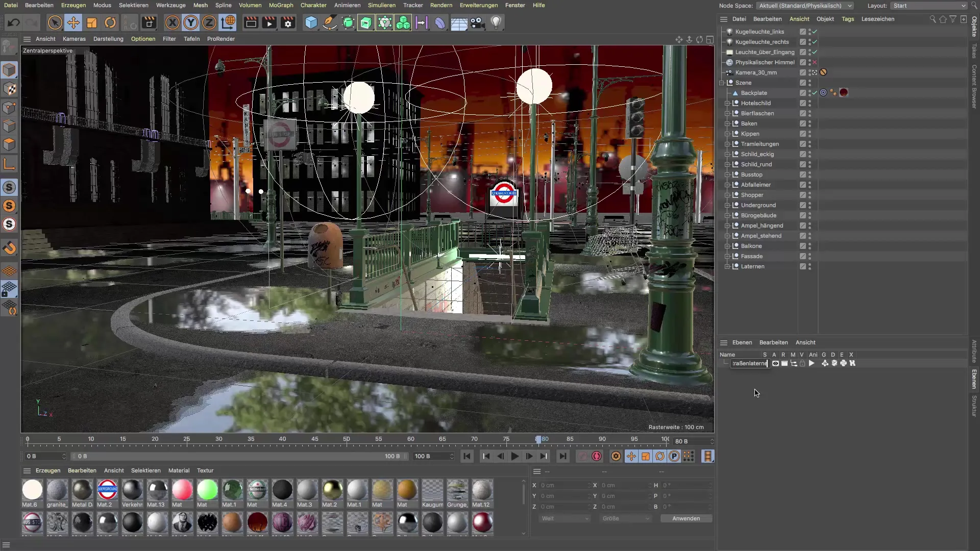Open the Spline Pen tool
980x551 pixels.
(330, 22)
